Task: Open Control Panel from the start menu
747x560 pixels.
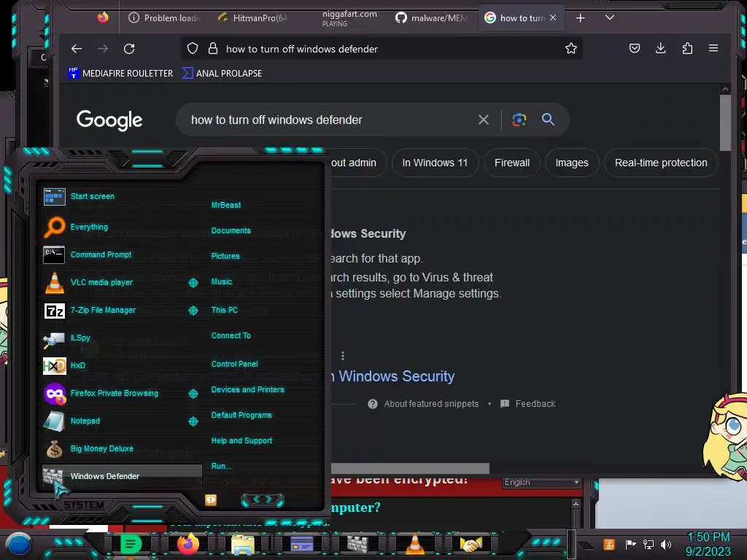Action: [234, 364]
